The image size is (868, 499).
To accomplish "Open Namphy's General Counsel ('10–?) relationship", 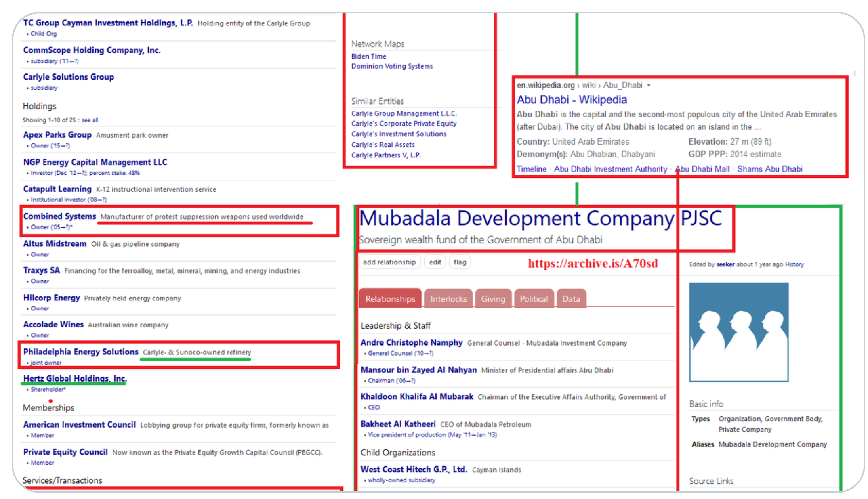I will [401, 354].
